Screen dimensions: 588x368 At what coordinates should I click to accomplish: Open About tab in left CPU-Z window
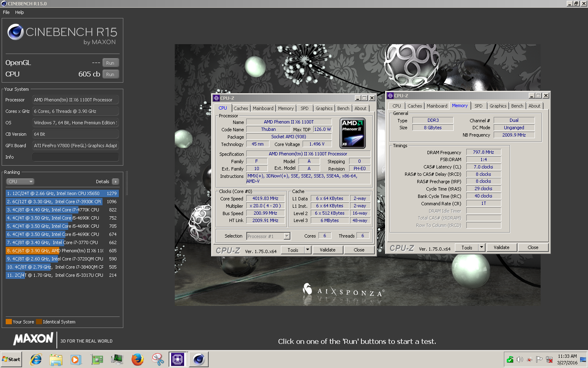coord(361,108)
